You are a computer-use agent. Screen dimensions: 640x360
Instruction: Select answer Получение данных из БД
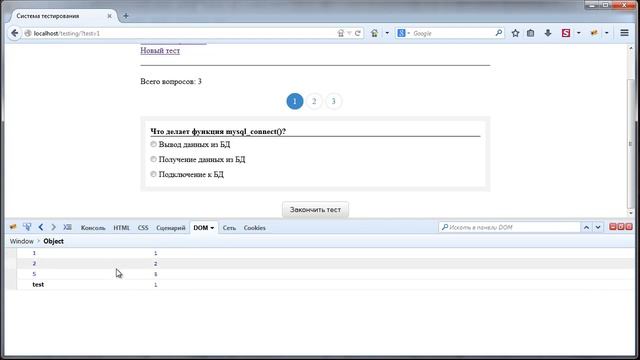tap(153, 159)
